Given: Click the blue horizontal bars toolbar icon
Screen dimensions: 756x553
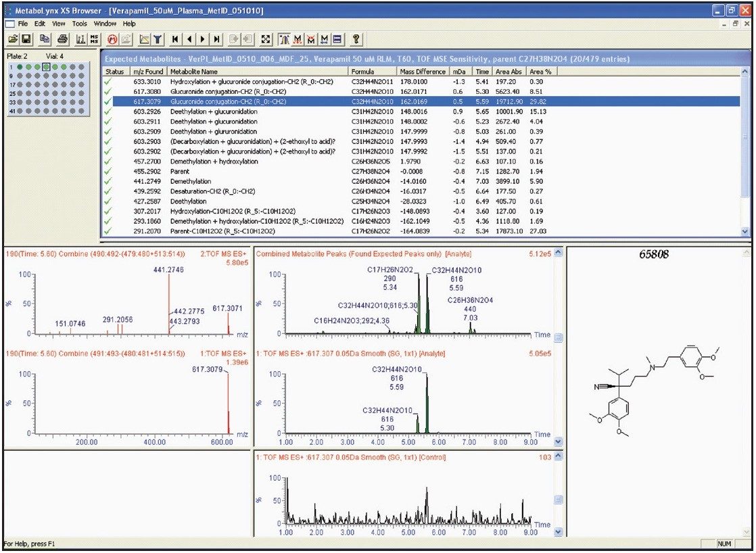Looking at the screenshot, I should click(x=337, y=39).
